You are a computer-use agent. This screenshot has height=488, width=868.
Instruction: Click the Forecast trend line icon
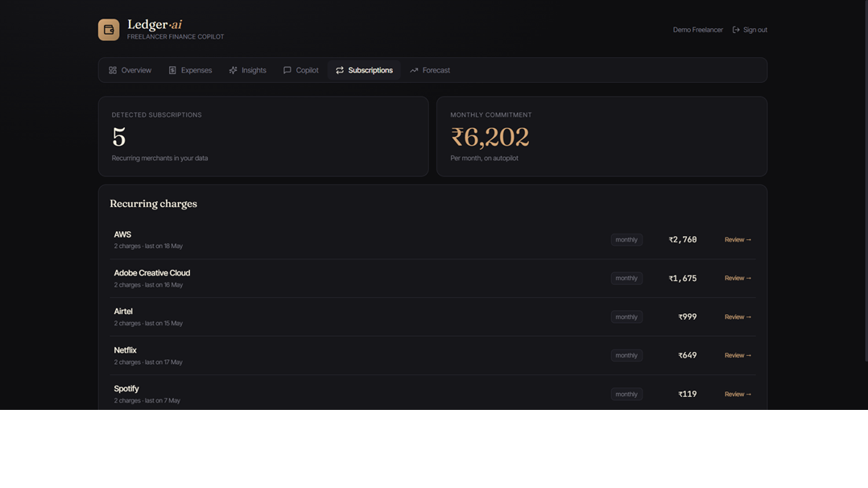414,70
